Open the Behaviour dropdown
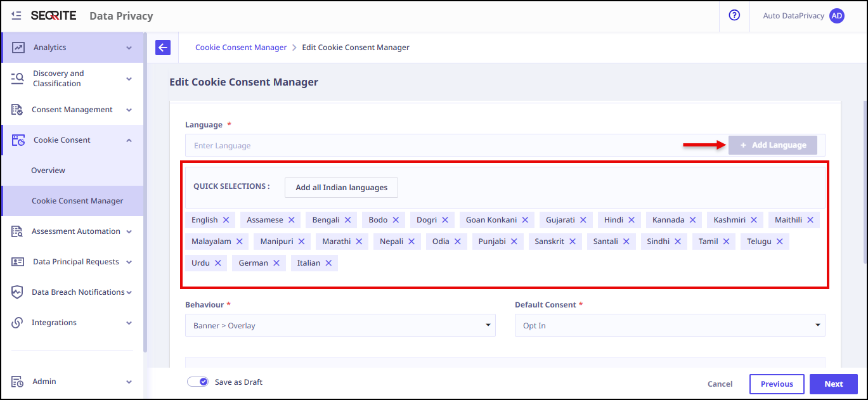The image size is (868, 400). (x=340, y=326)
